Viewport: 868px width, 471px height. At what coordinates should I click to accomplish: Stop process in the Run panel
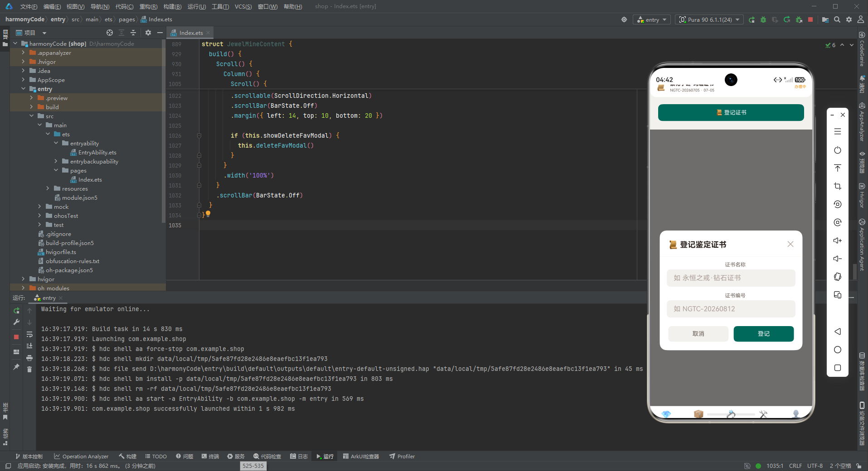tap(16, 337)
